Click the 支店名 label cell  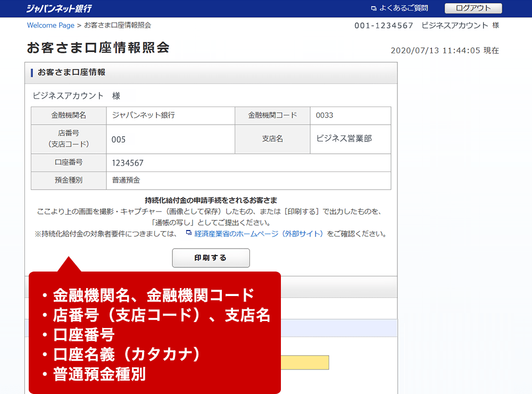272,139
